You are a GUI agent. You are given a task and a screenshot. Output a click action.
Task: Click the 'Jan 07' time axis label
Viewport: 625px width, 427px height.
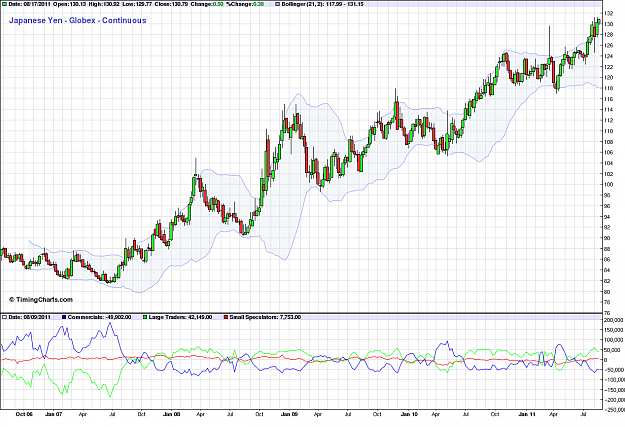pyautogui.click(x=53, y=414)
